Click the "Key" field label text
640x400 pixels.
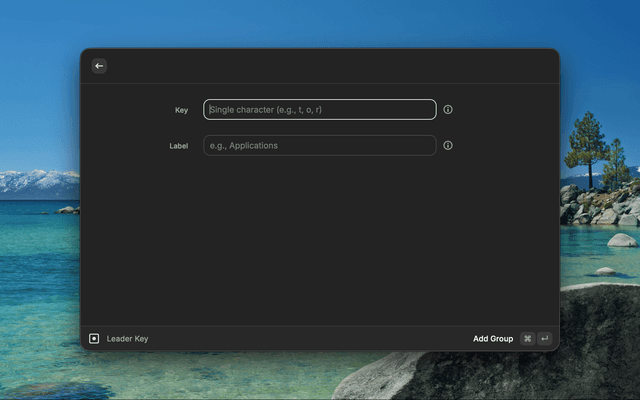[181, 110]
